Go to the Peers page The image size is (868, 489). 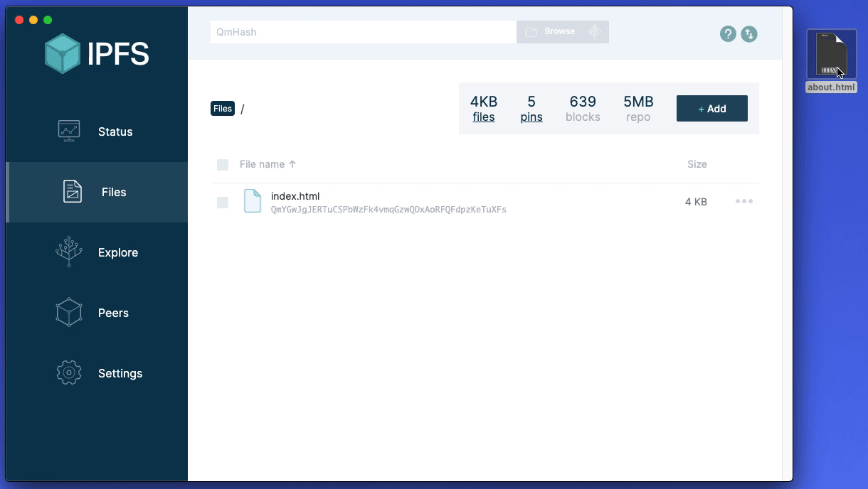(113, 313)
